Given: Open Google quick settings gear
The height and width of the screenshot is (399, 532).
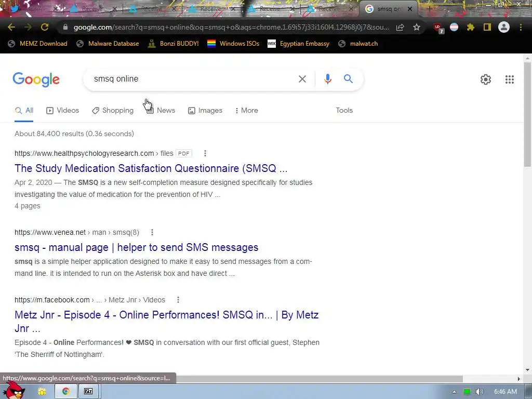Looking at the screenshot, I should point(486,79).
